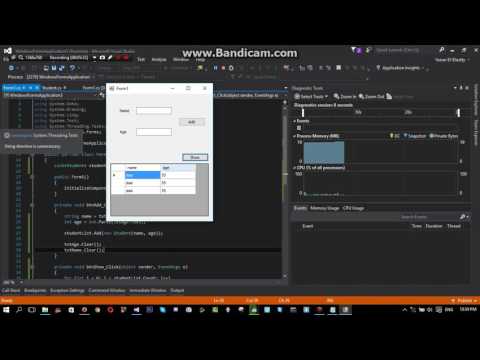Pin the Diagnostic Tools panel
Viewport: 480px width, 360px height.
[x=461, y=88]
